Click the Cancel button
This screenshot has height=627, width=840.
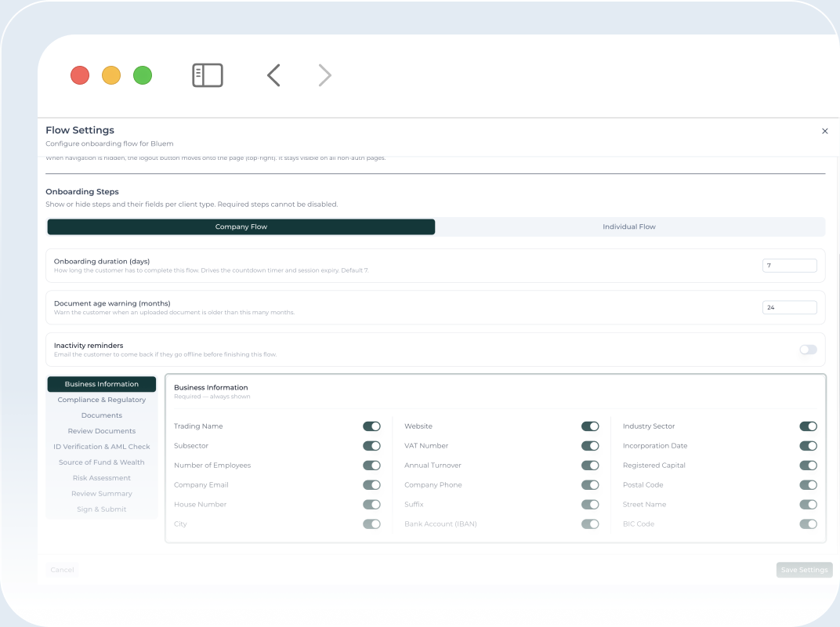click(x=62, y=570)
